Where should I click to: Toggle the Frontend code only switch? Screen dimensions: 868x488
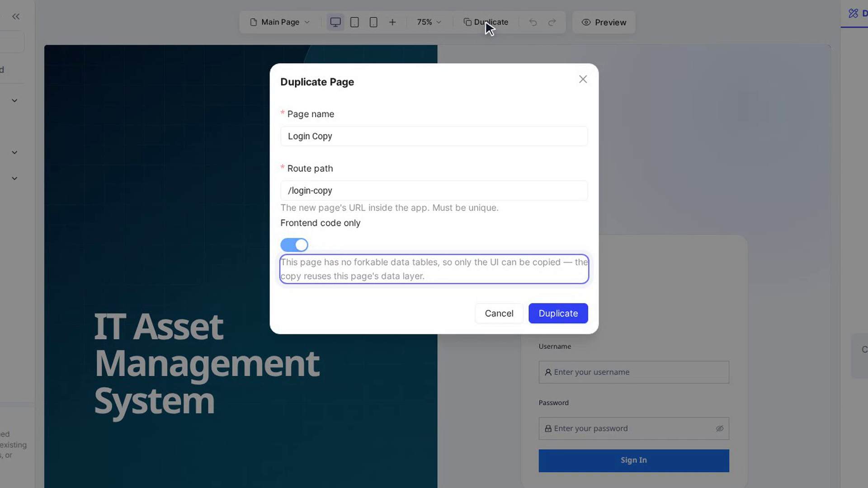294,245
